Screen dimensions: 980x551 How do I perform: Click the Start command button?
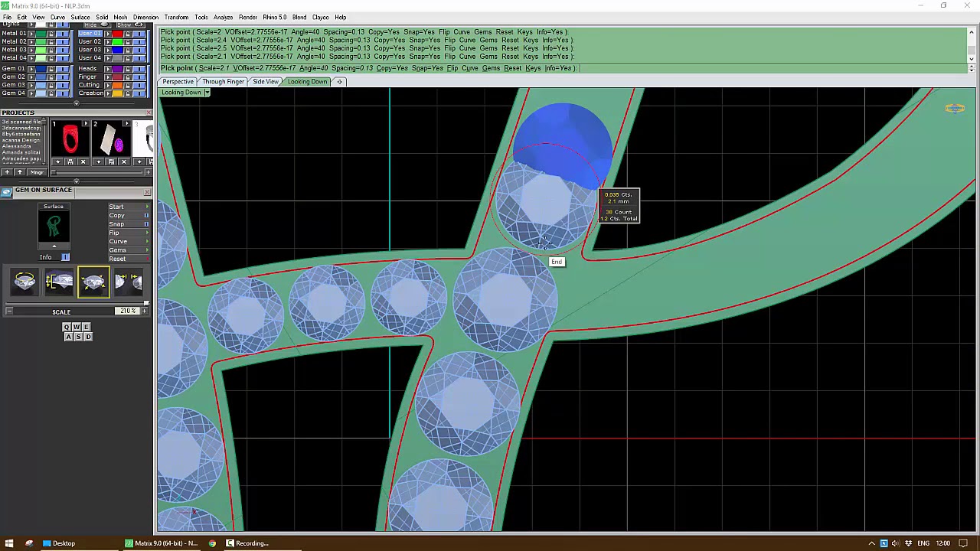tap(128, 207)
